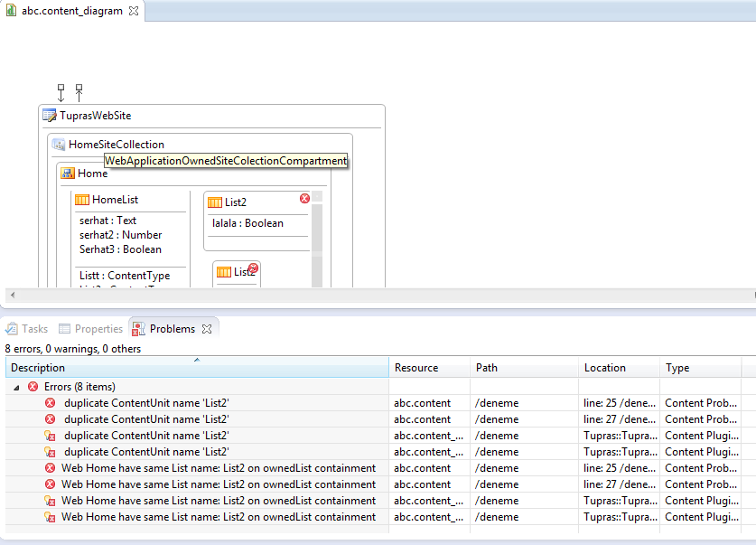756x545 pixels.
Task: Close the abc.content_diagram editor tab
Action: click(133, 11)
